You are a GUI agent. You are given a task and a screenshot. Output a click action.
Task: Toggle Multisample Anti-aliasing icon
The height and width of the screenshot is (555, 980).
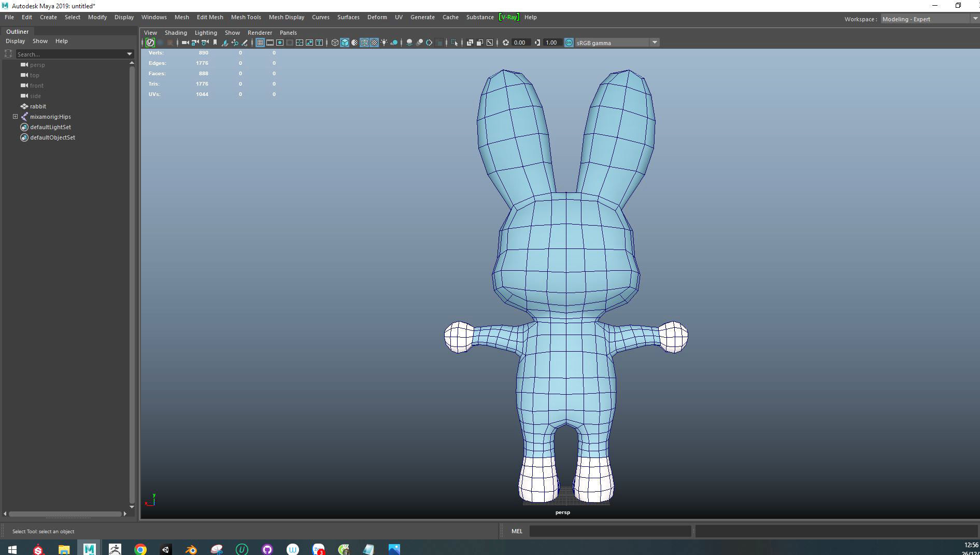pos(429,43)
